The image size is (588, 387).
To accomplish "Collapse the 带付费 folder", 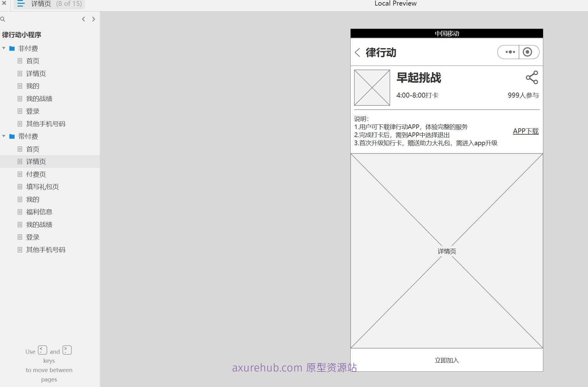I will click(x=4, y=136).
